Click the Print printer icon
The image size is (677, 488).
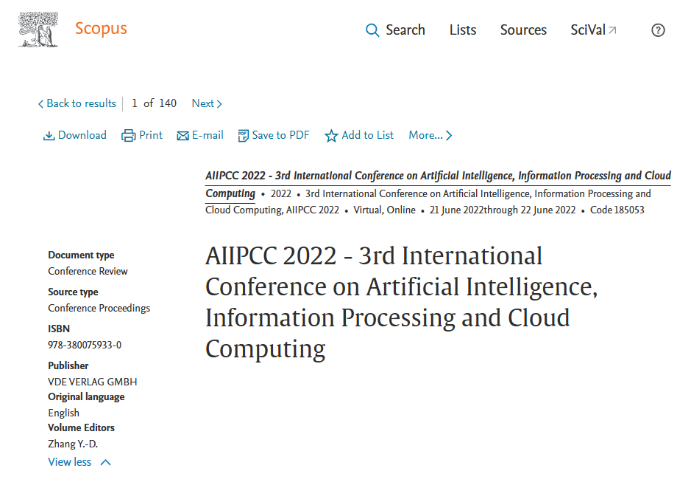click(128, 136)
